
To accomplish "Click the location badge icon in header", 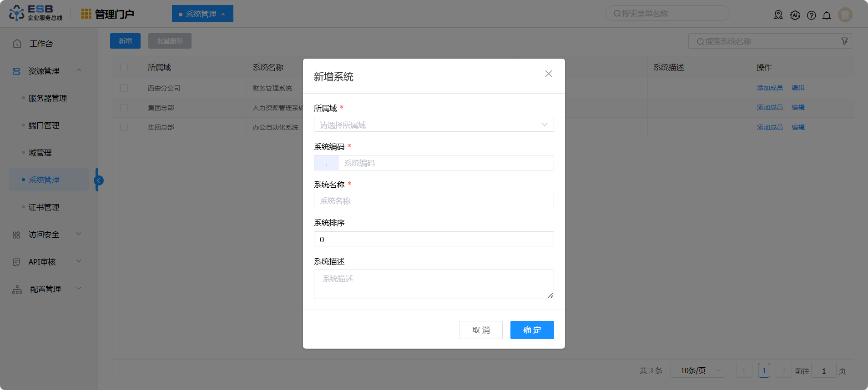I will [x=778, y=15].
